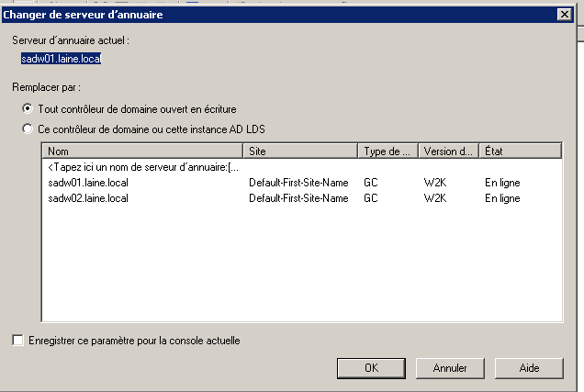Select sadw01.laine.local server row
The width and height of the screenshot is (584, 392).
coord(302,183)
